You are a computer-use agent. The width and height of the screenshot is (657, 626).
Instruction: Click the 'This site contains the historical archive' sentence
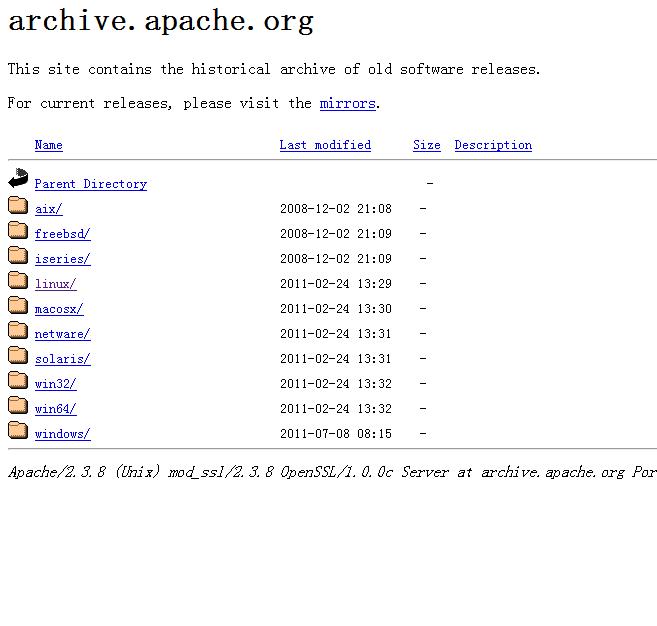point(274,69)
